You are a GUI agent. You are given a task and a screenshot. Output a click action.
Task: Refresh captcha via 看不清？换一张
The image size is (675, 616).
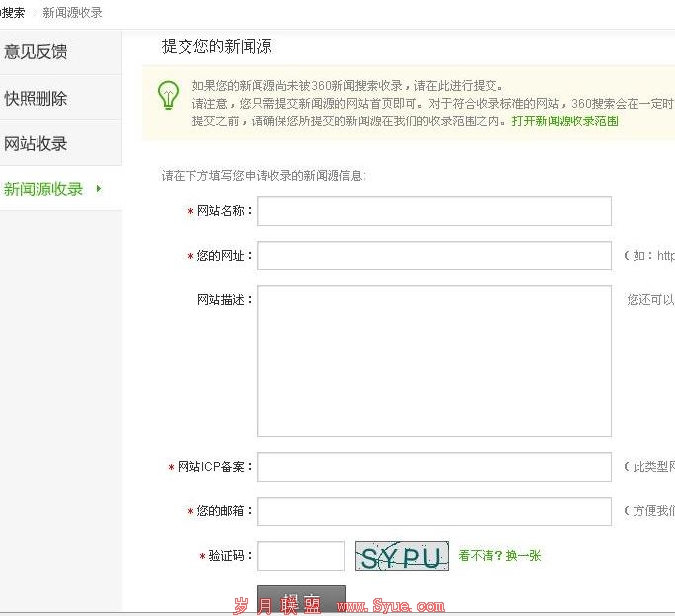coord(499,555)
